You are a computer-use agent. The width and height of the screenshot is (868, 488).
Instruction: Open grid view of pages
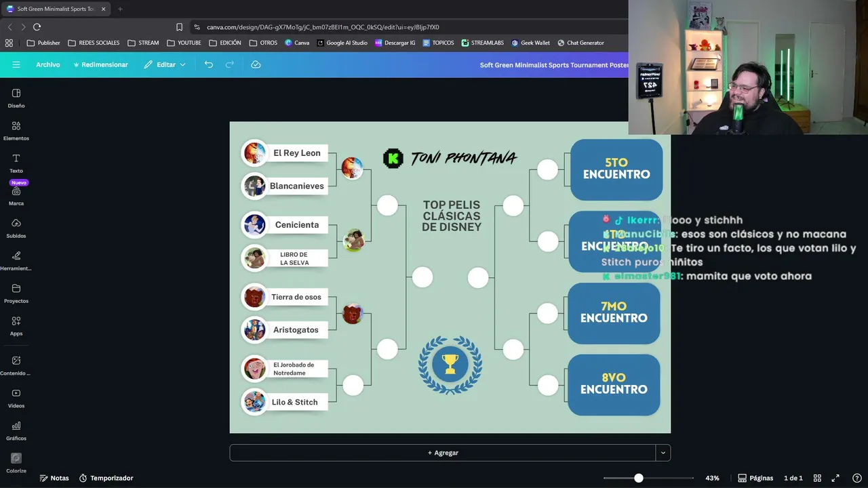(817, 478)
